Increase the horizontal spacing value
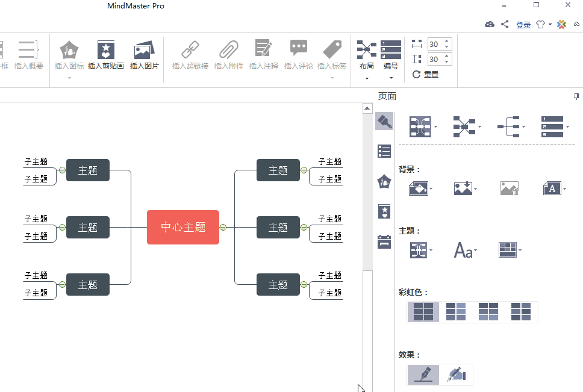583x392 pixels. pyautogui.click(x=447, y=41)
